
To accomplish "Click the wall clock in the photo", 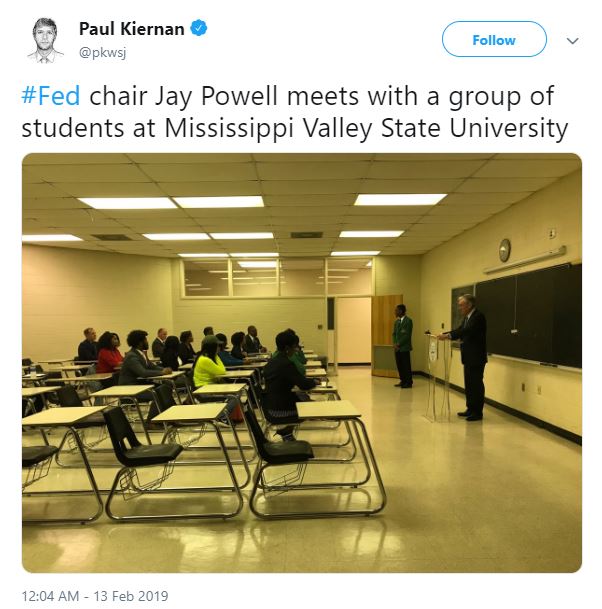I will point(505,249).
